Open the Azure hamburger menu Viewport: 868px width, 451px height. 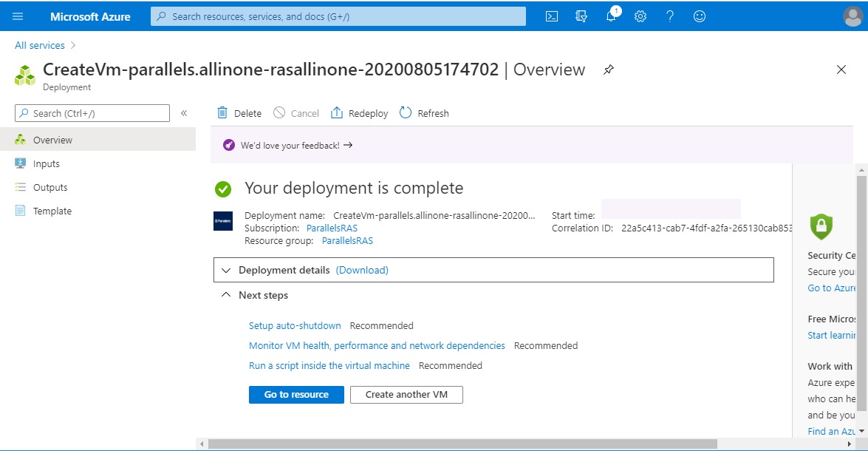point(18,16)
